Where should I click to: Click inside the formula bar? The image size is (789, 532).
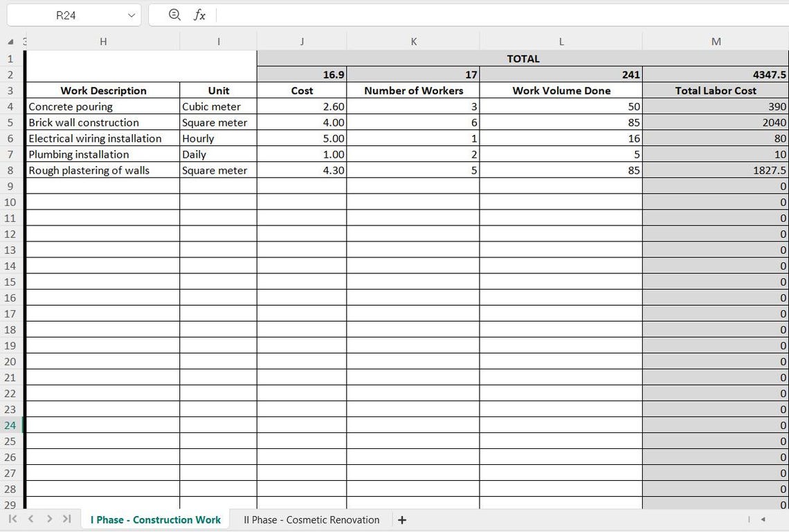pos(415,15)
